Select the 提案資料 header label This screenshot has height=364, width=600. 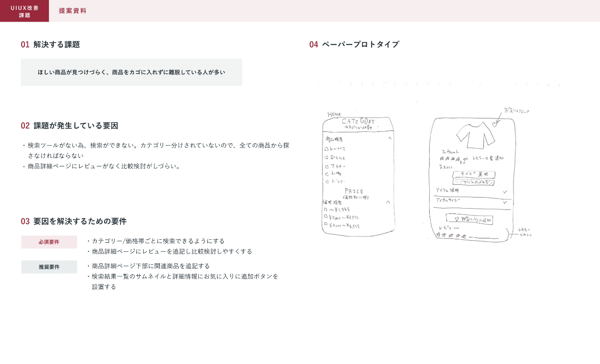[72, 11]
